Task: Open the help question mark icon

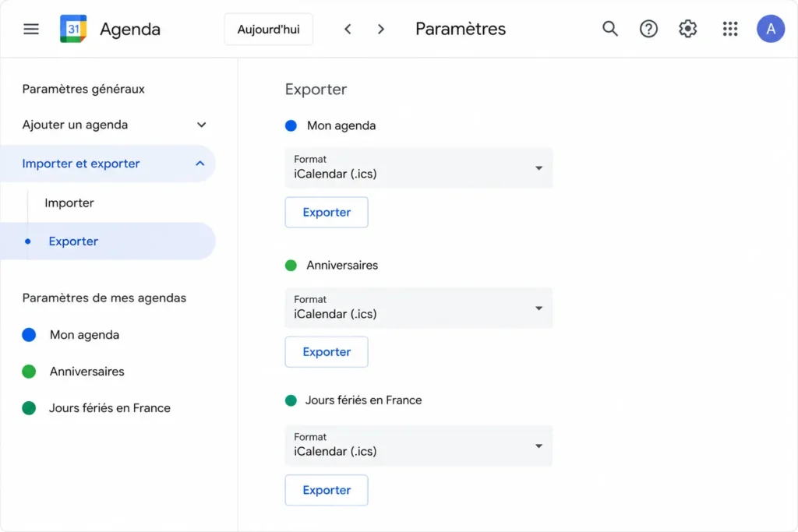Action: tap(648, 29)
